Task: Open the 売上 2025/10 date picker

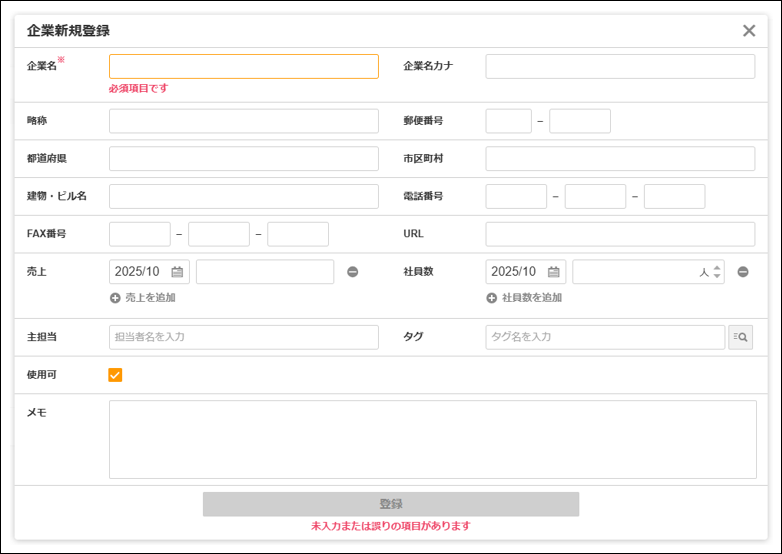Action: point(138,272)
